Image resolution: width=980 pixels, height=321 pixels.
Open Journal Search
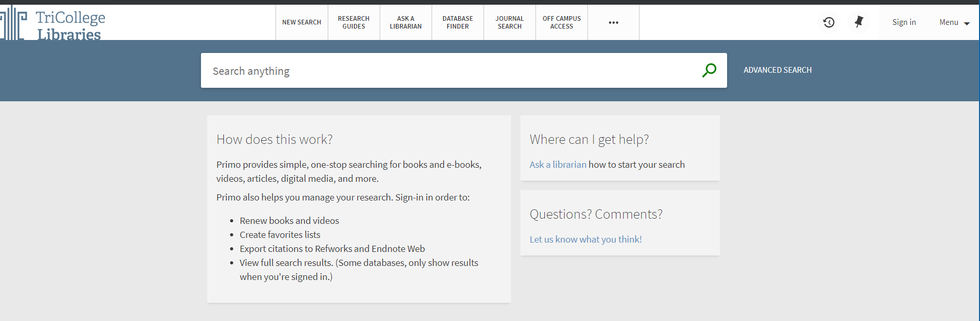pos(509,22)
